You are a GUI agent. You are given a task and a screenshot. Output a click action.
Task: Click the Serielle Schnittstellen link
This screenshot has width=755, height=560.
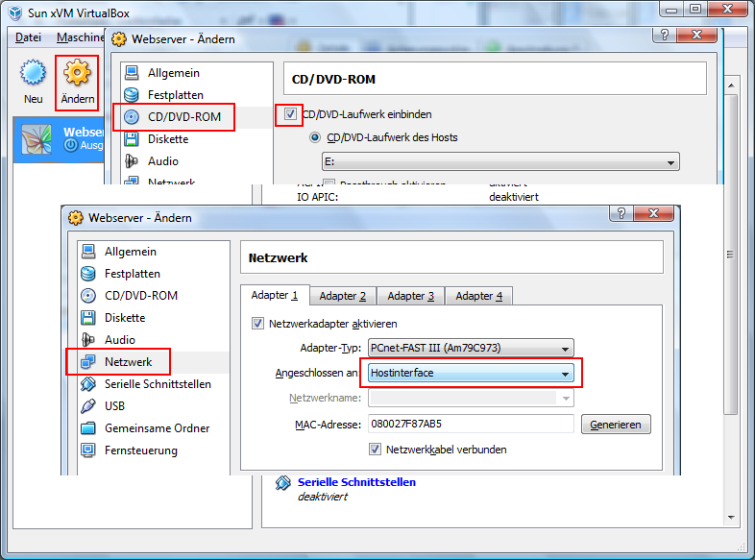[x=356, y=482]
